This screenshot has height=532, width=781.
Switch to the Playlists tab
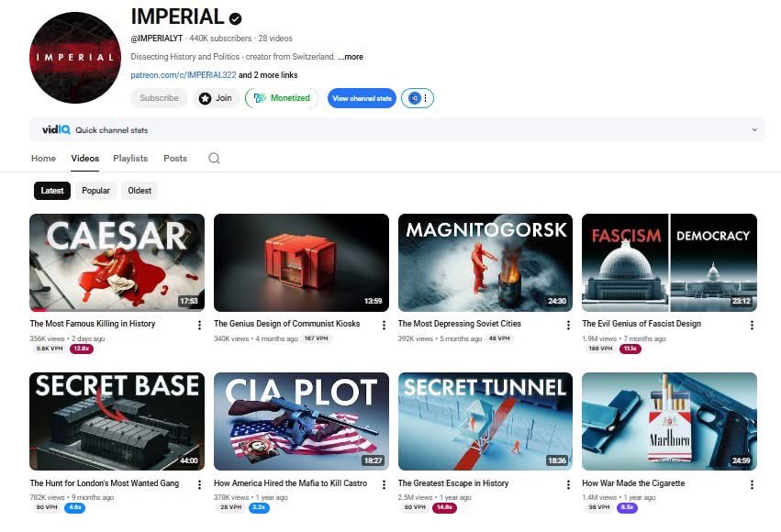point(130,158)
